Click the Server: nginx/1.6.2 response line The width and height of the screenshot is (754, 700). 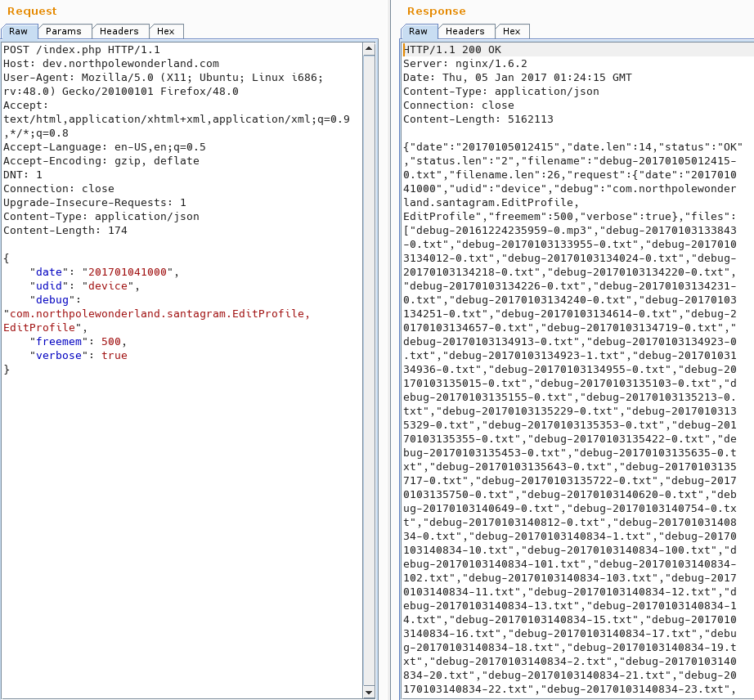click(x=465, y=64)
